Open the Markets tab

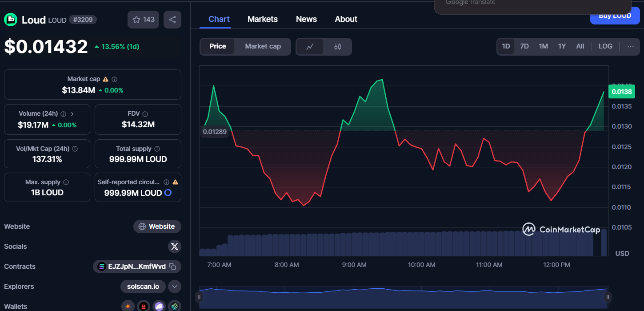pos(263,19)
